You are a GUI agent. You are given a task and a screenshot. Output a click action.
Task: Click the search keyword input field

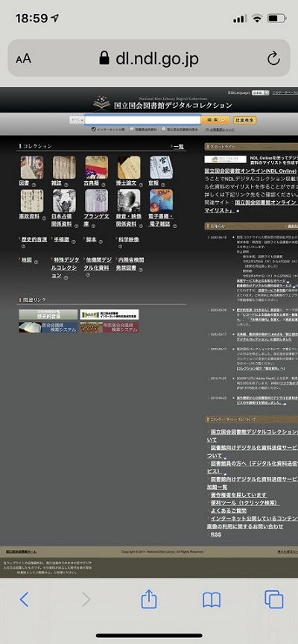pos(142,119)
